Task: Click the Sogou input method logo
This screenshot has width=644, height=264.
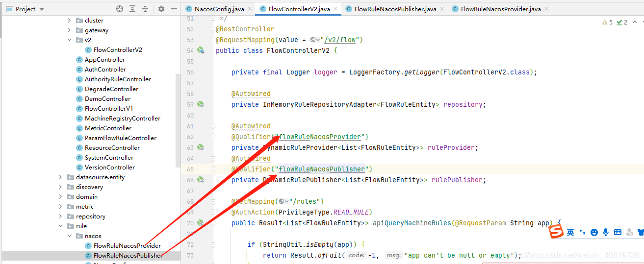Action: coord(556,232)
